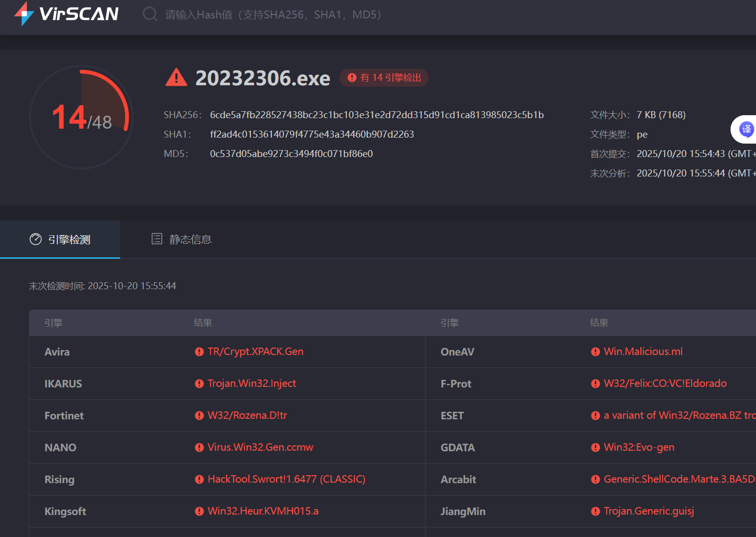Viewport: 756px width, 537px height.
Task: Click result W32/Rozena.D!tr
Action: pyautogui.click(x=248, y=415)
